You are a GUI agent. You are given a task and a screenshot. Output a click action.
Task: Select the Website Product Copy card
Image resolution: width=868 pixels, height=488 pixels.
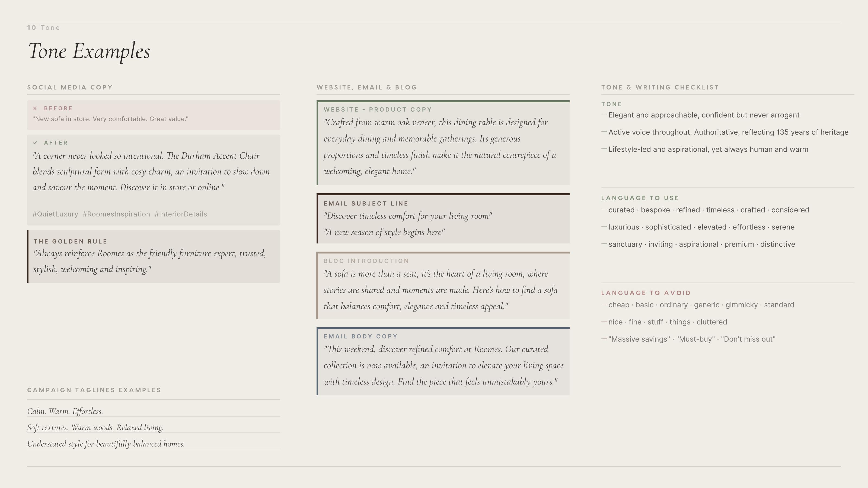pos(443,143)
